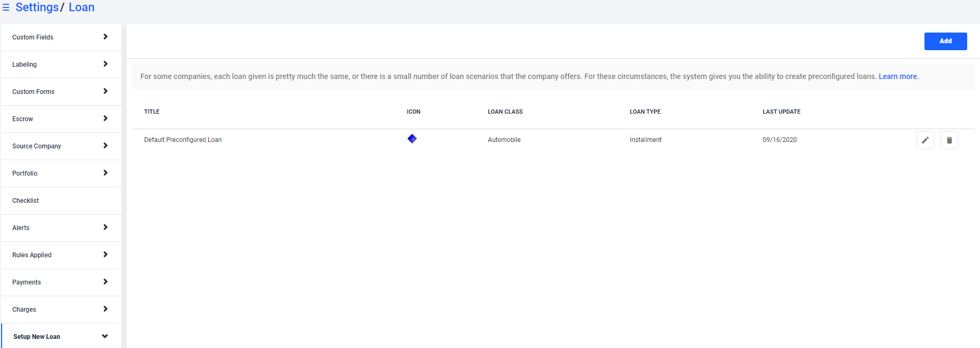Click the TITLE column header

(x=152, y=112)
